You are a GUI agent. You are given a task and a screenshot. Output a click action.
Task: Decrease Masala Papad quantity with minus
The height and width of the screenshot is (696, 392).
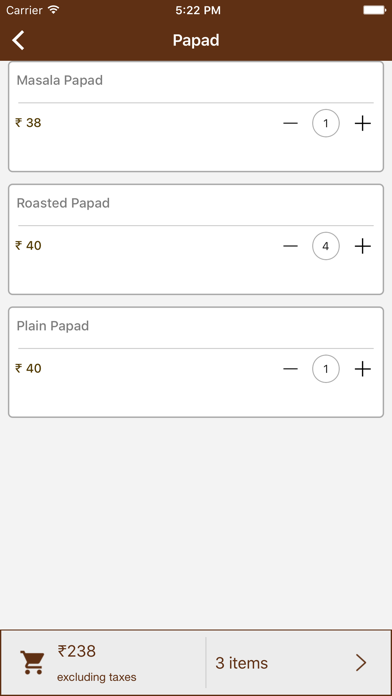point(290,123)
